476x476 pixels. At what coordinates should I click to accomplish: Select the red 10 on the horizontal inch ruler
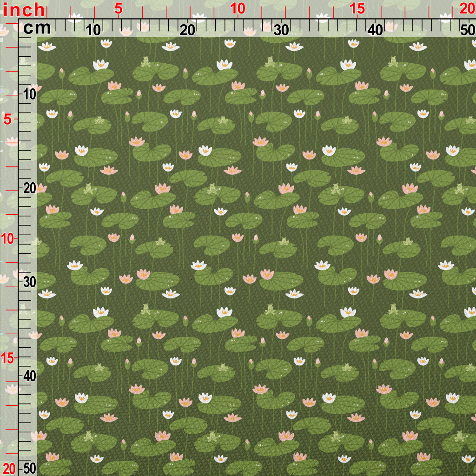238,9
